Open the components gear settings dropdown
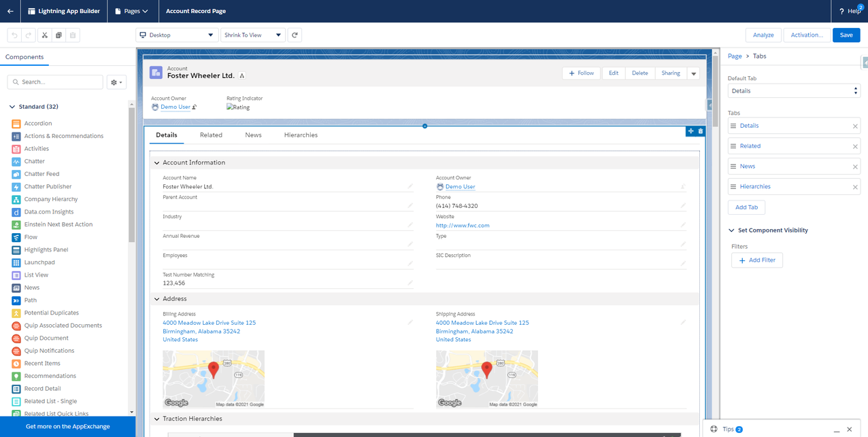This screenshot has width=868, height=437. (x=117, y=82)
